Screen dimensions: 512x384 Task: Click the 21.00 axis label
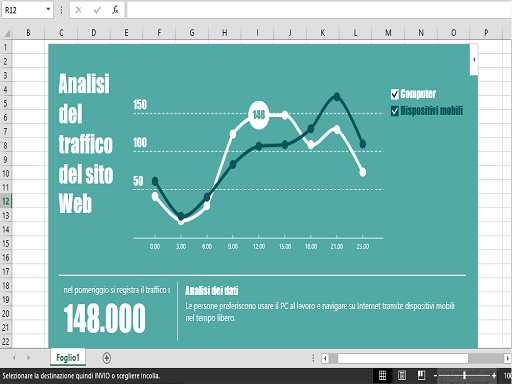(x=337, y=247)
